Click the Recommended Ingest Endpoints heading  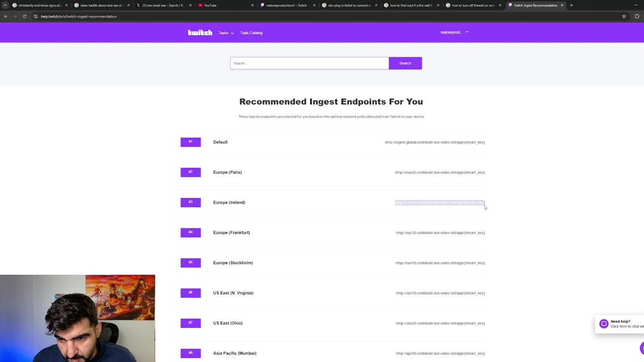point(331,102)
